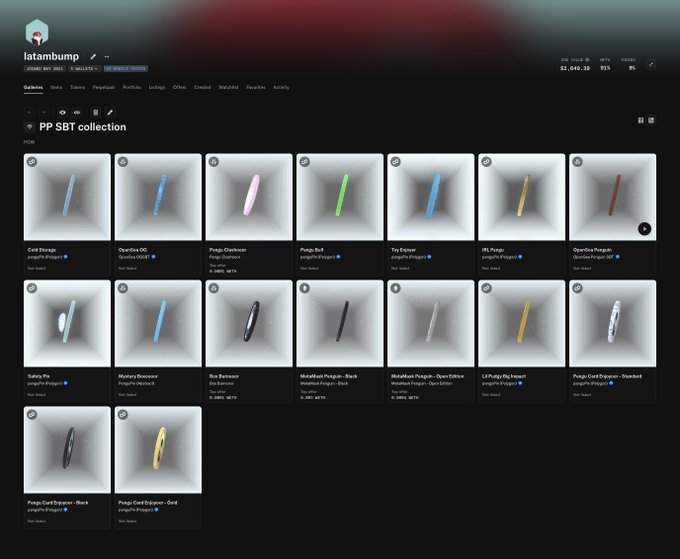The image size is (680, 559).
Task: Open MetaMask Penguin - Black title
Action: pos(329,376)
